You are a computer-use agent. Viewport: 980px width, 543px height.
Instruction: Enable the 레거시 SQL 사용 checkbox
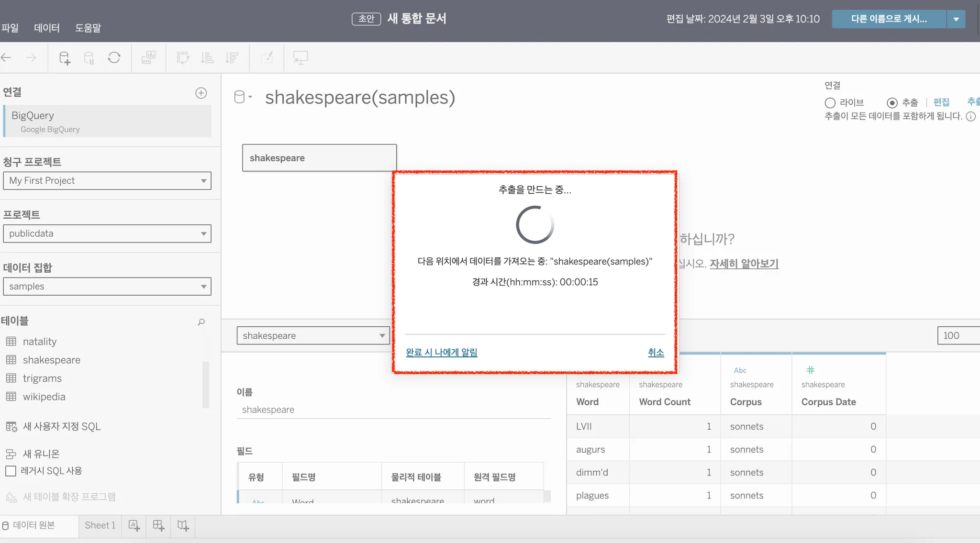point(11,471)
